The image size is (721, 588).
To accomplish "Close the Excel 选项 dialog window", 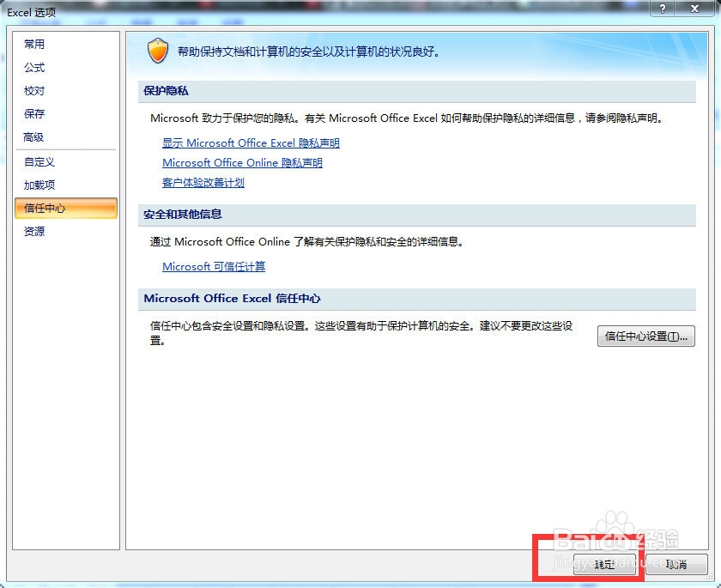I will tap(695, 9).
